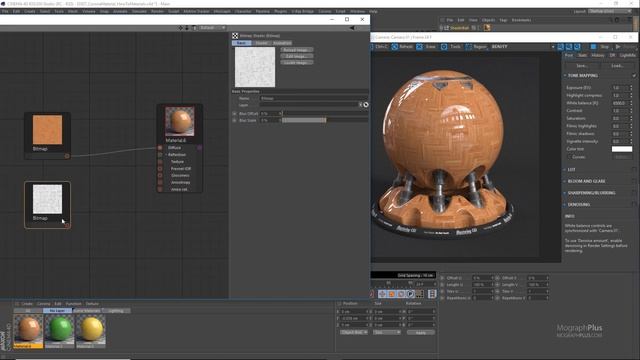Screen dimensions: 640x360
Task: Enable the Sharpening/Blurring checkbox
Action: pyautogui.click(x=634, y=193)
